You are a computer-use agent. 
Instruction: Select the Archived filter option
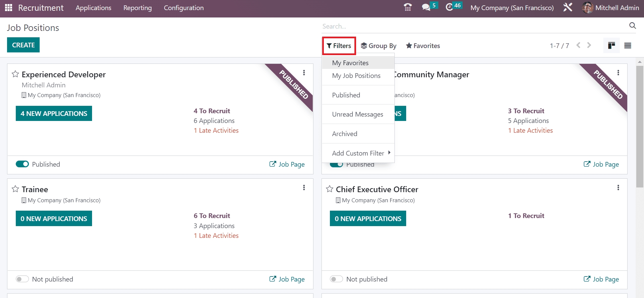point(345,134)
